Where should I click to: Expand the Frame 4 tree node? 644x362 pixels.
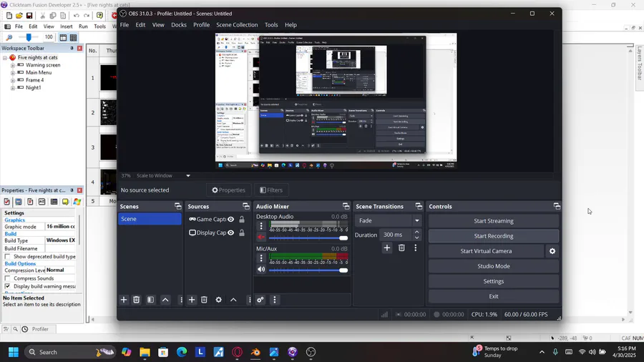click(x=13, y=80)
